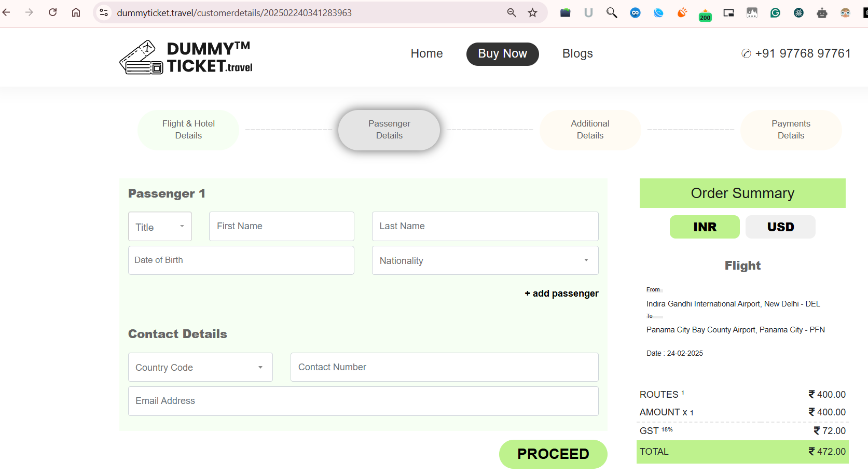Bookmark this page with the star icon
The width and height of the screenshot is (868, 475).
point(532,12)
